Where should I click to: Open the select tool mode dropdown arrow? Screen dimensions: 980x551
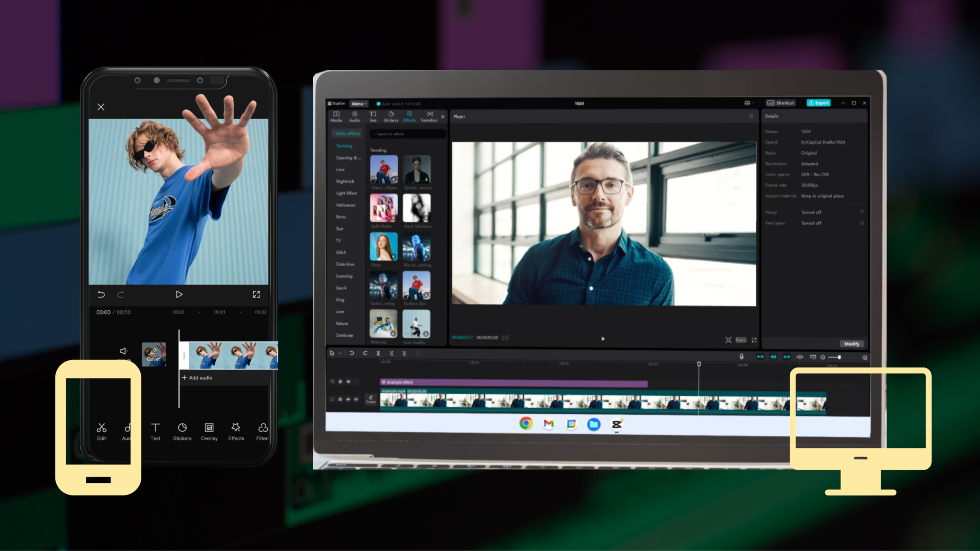coord(340,354)
